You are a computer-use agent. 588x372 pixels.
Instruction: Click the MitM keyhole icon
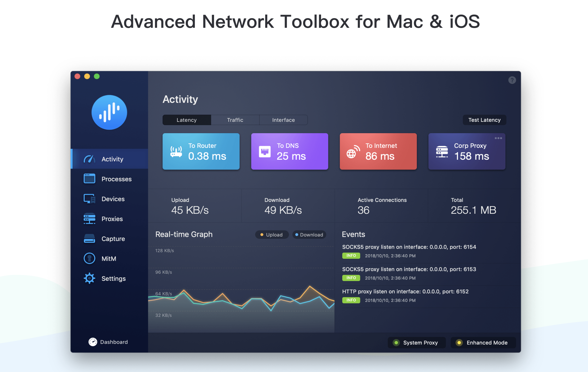tap(89, 259)
